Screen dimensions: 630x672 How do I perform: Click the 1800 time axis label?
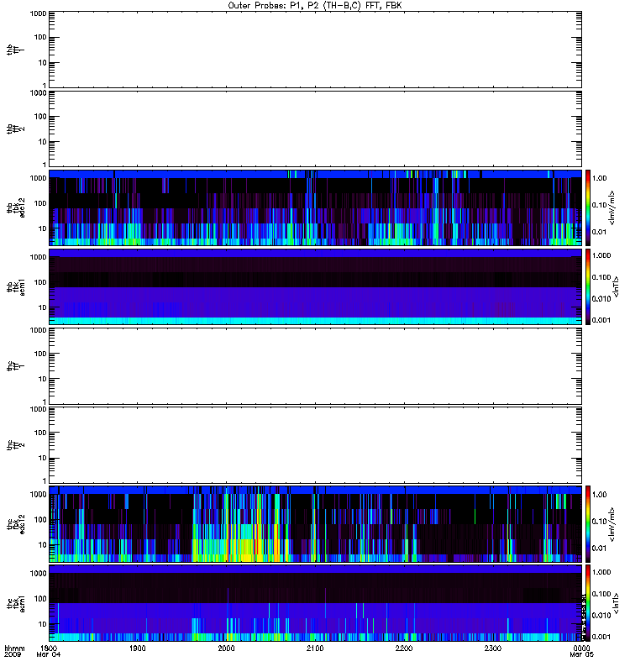click(x=49, y=648)
